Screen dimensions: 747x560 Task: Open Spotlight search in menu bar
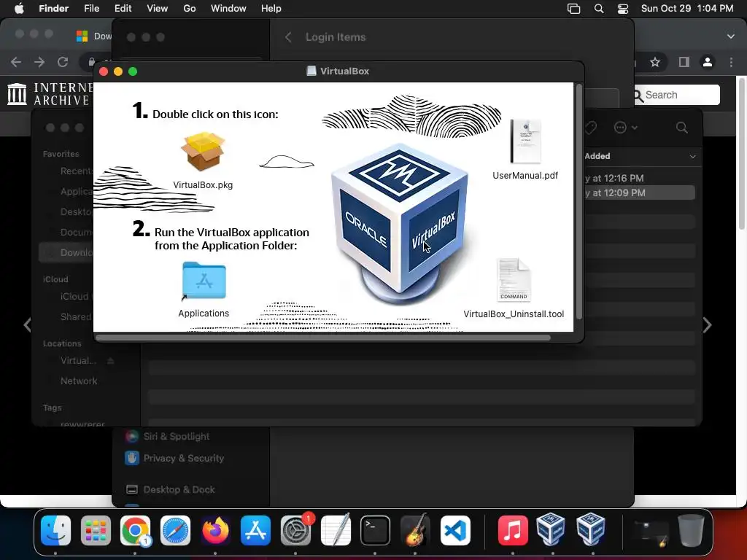tap(599, 9)
